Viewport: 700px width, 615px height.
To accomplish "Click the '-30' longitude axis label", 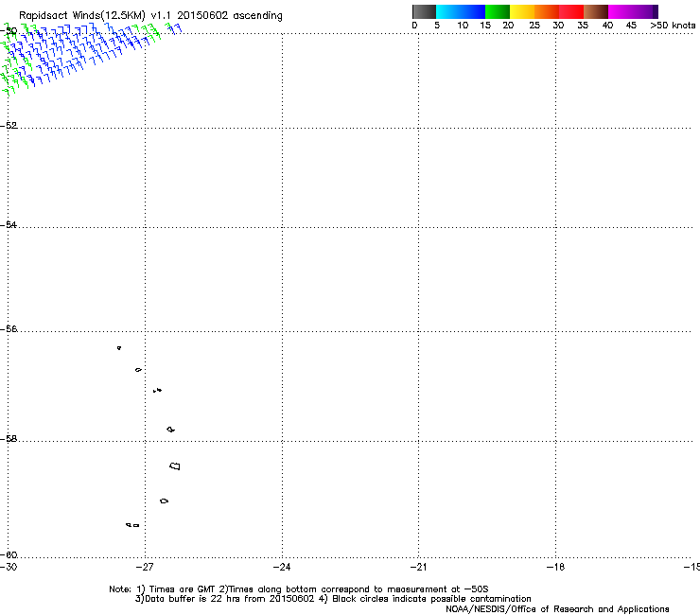I will 9,567.
